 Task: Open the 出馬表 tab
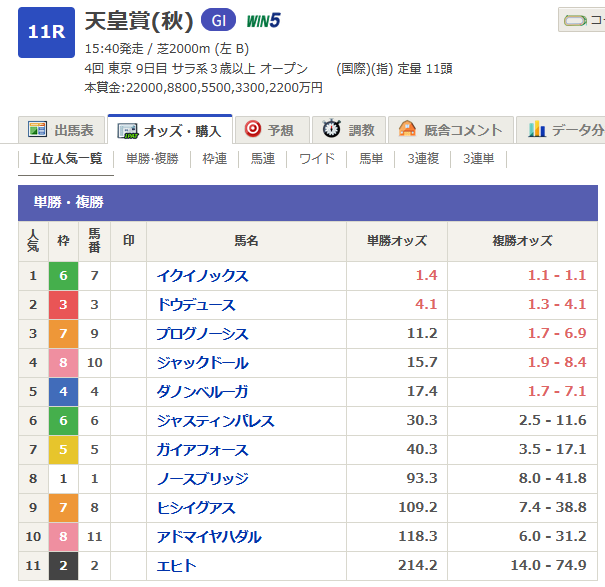[61, 130]
